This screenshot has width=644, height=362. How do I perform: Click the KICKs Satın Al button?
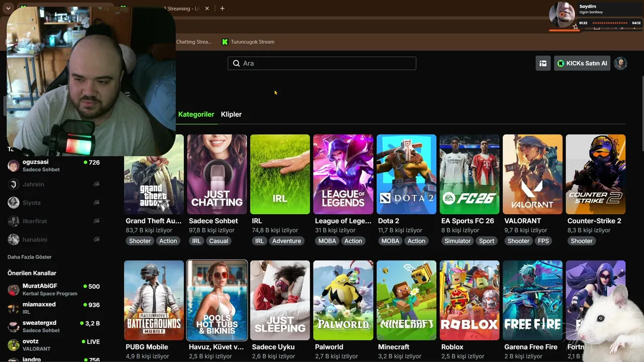tap(582, 63)
